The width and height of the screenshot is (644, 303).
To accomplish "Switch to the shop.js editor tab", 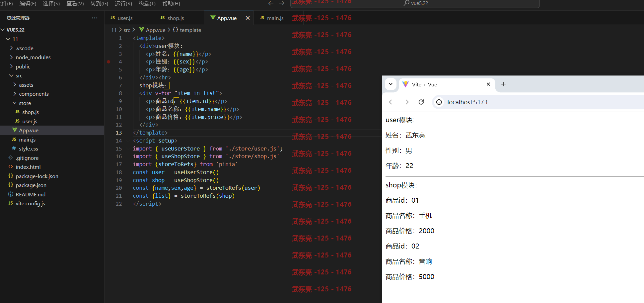I will (179, 18).
